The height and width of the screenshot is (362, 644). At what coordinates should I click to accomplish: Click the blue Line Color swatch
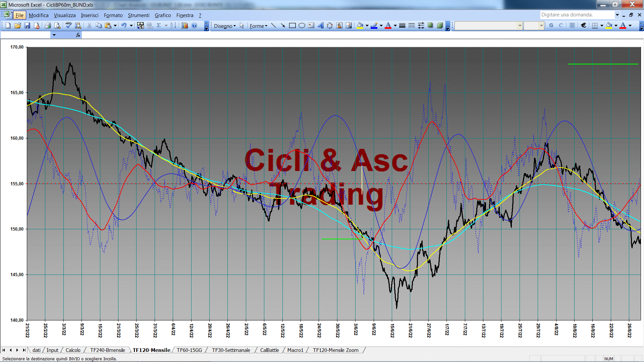pos(374,25)
